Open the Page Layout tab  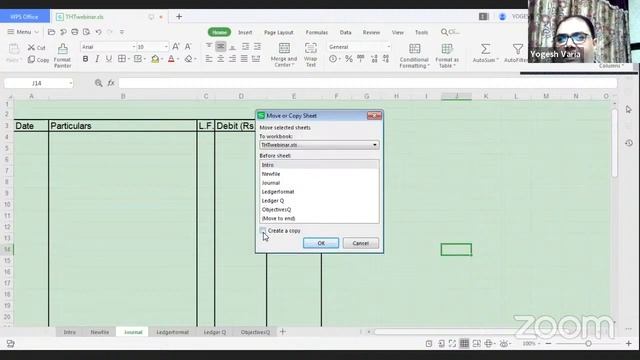[x=279, y=32]
